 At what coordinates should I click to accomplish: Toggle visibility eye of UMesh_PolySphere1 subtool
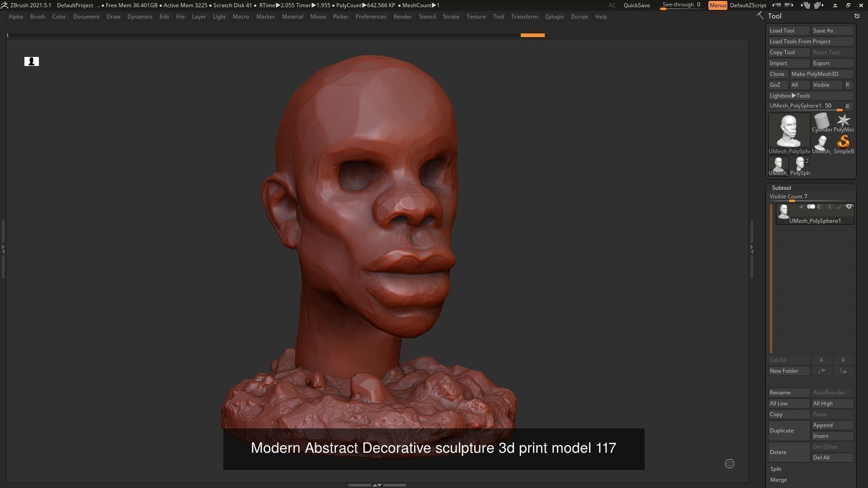tap(849, 207)
